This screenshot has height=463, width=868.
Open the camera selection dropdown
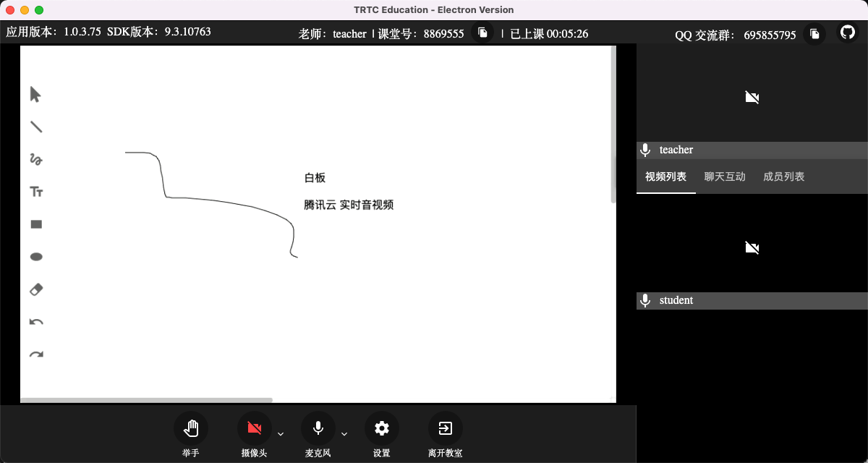281,433
